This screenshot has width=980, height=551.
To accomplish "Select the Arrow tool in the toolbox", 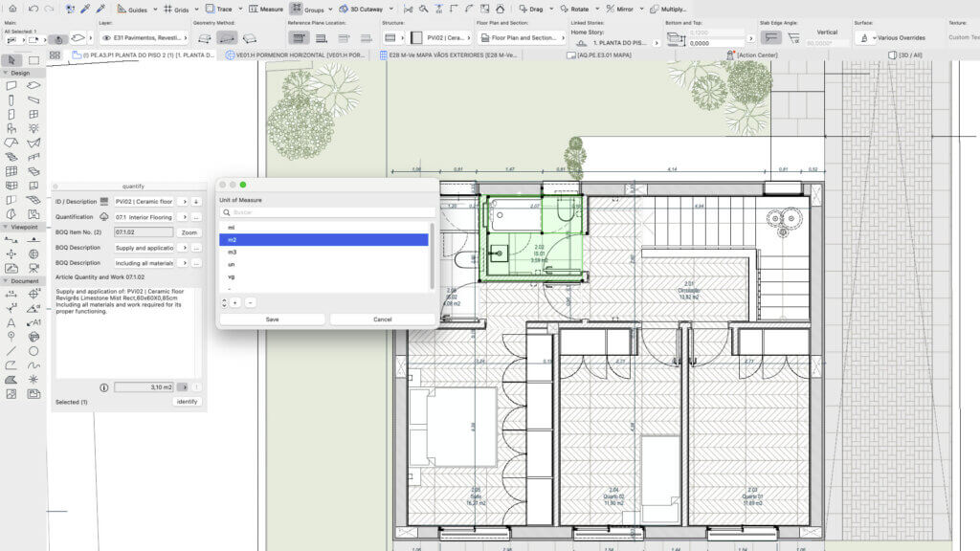I will (11, 60).
